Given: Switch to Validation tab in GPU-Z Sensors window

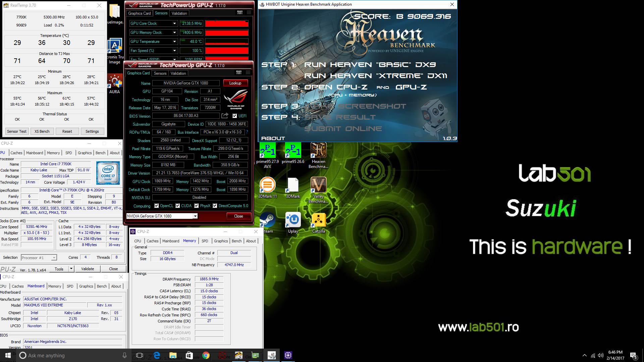Looking at the screenshot, I should pyautogui.click(x=179, y=13).
